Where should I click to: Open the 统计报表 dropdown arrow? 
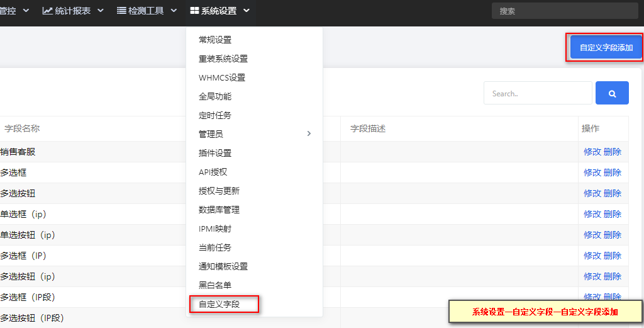pyautogui.click(x=101, y=11)
